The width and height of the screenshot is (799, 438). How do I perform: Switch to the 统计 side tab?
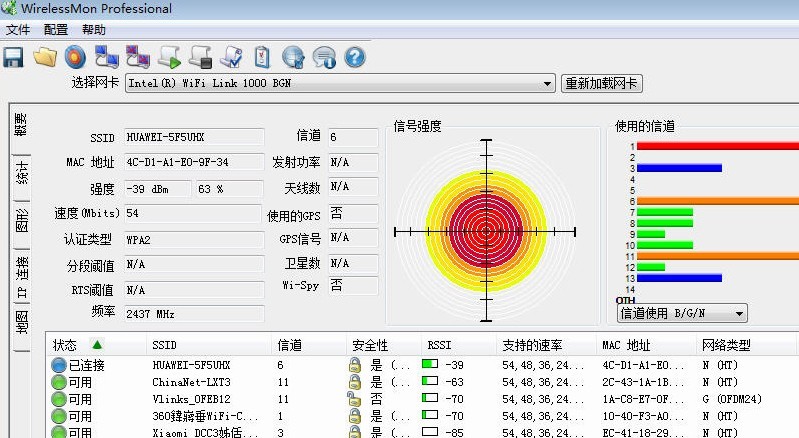(x=21, y=173)
